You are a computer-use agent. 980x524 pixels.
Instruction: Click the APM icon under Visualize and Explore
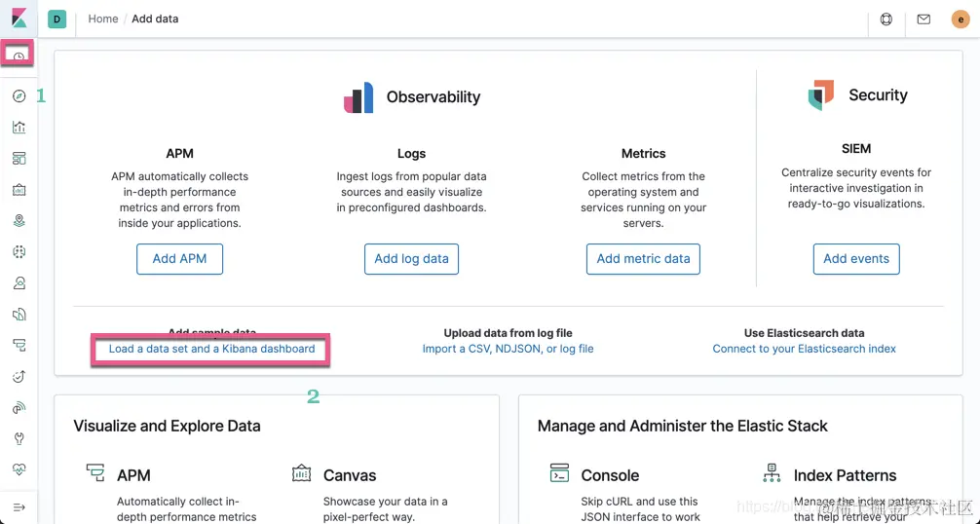tap(95, 472)
